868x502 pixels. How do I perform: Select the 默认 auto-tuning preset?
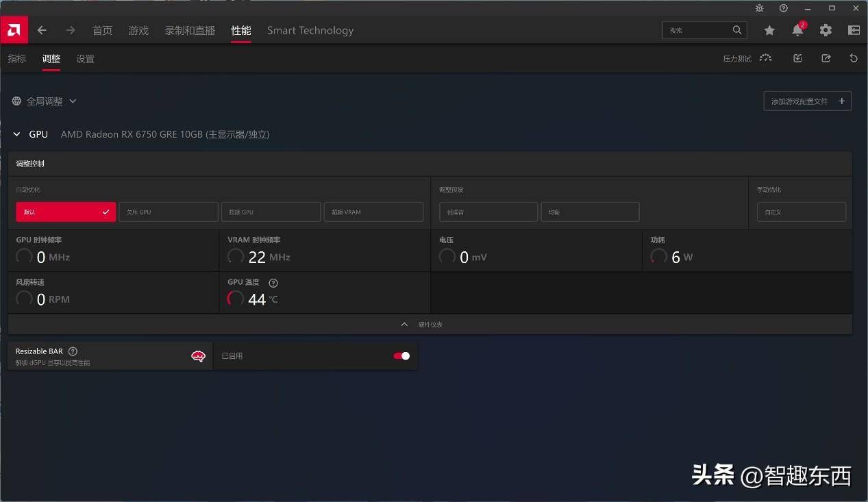(x=66, y=212)
